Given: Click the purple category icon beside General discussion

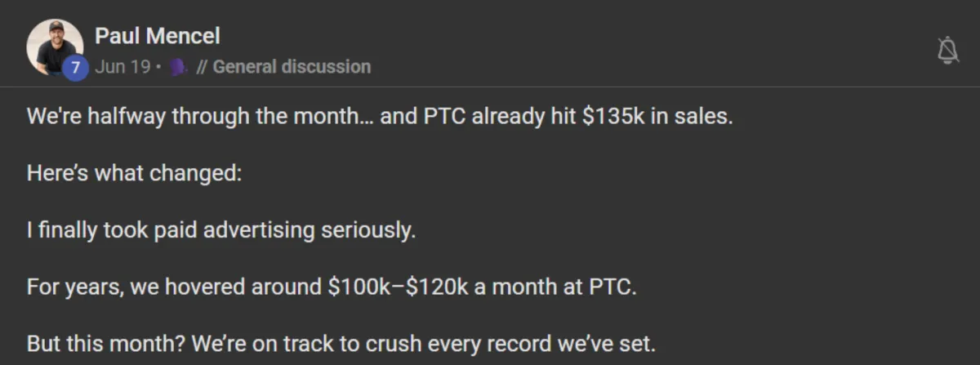Looking at the screenshot, I should coord(177,67).
